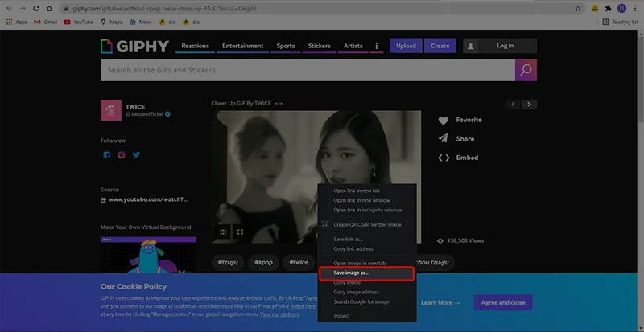Click the Upload button
The height and width of the screenshot is (332, 644).
pyautogui.click(x=406, y=46)
